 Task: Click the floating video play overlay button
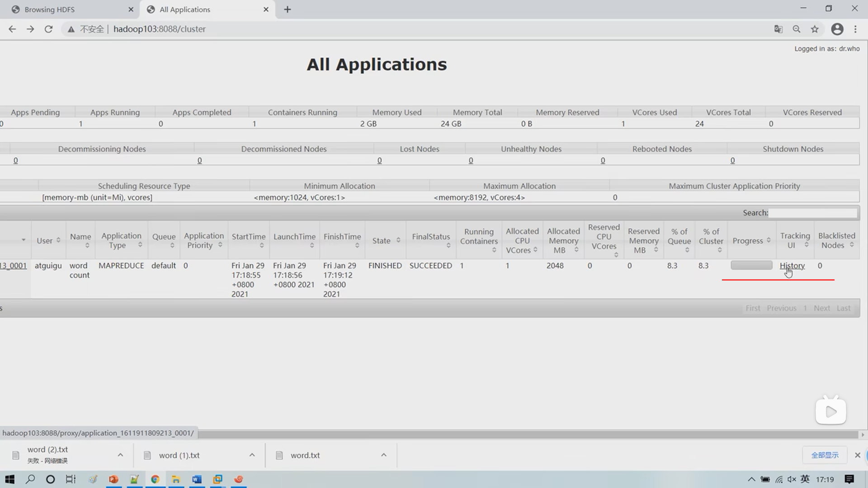coord(831,411)
